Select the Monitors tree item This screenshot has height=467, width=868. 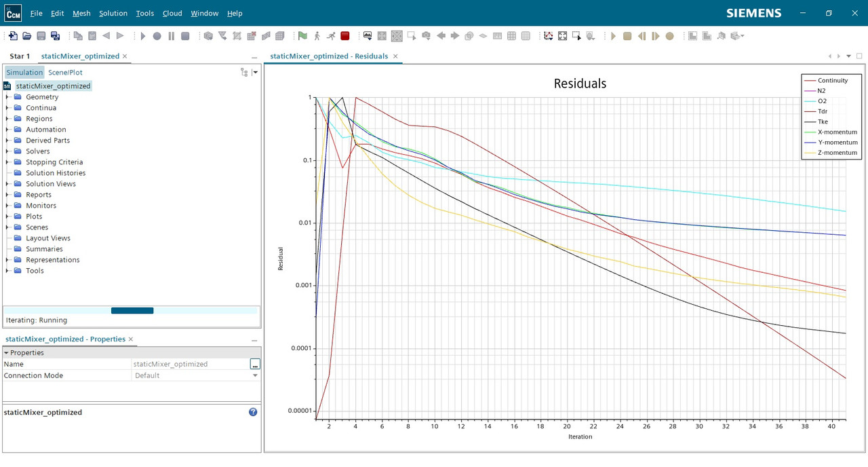(x=41, y=206)
